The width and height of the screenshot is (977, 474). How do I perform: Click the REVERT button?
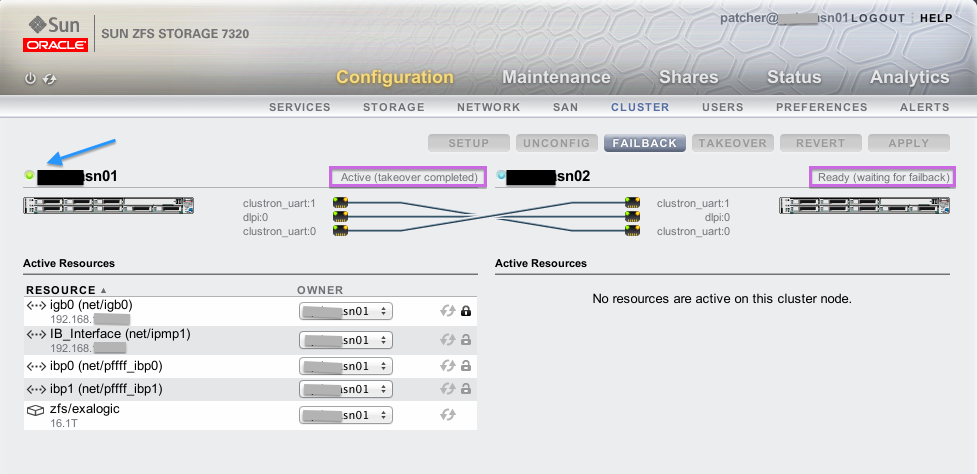tap(821, 143)
